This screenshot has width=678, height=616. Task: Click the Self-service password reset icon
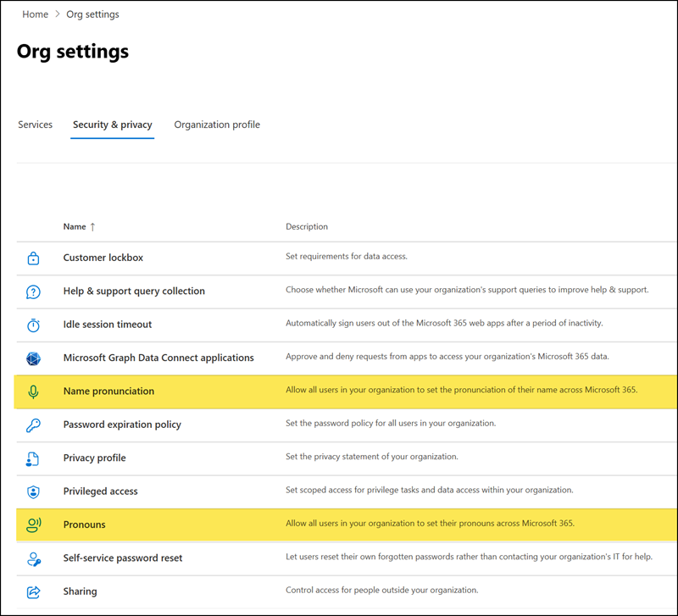pos(33,558)
